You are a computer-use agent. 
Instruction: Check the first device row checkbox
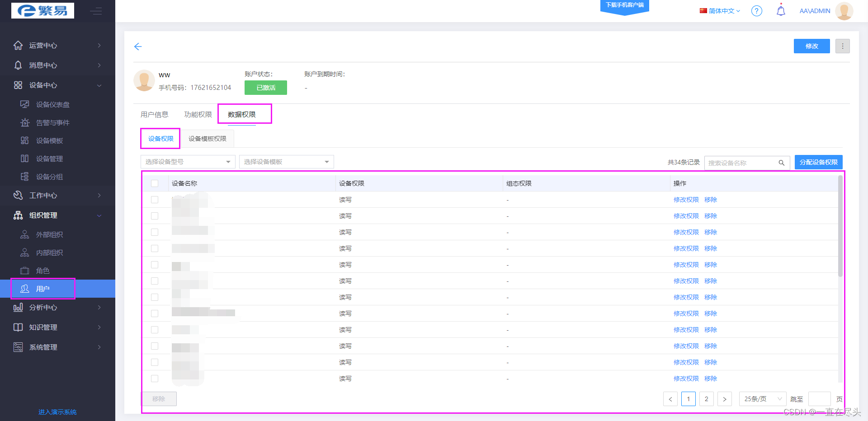click(155, 200)
